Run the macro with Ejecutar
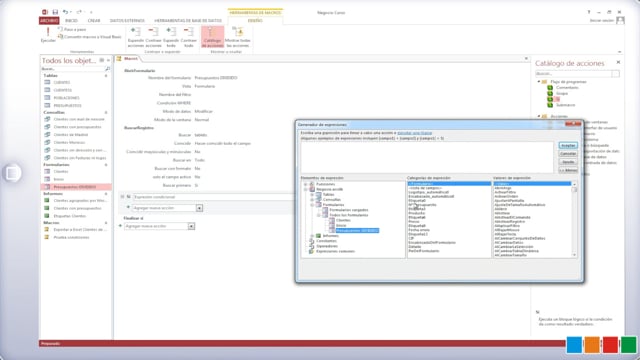 click(x=48, y=35)
